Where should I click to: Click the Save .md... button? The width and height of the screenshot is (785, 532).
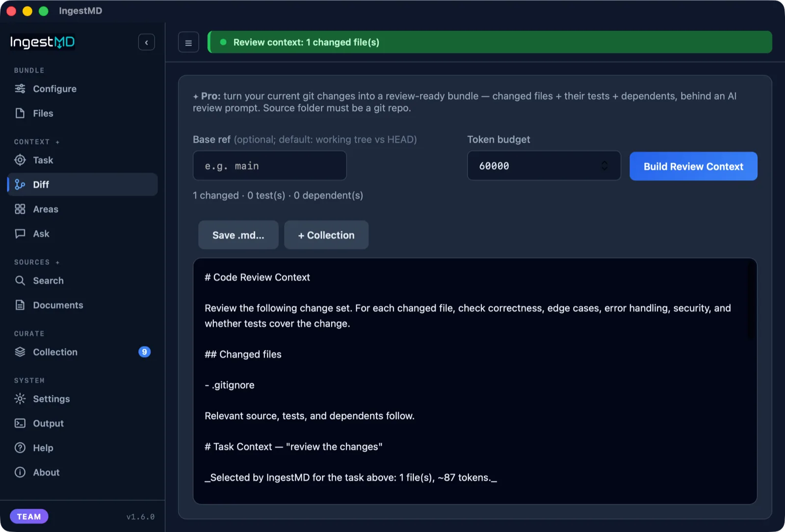pyautogui.click(x=238, y=235)
